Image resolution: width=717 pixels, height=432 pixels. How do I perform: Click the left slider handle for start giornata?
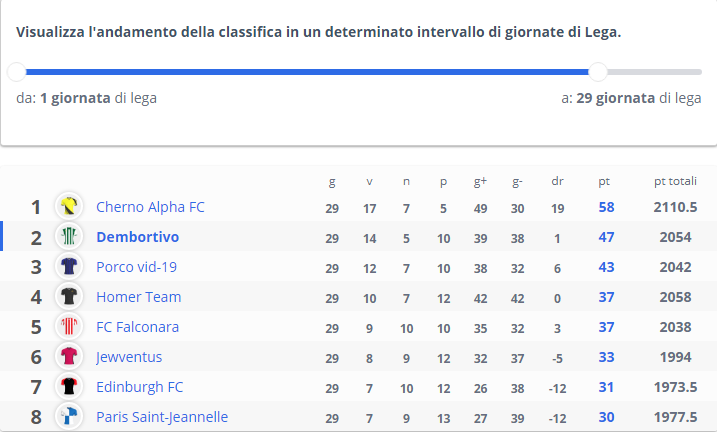tap(17, 72)
